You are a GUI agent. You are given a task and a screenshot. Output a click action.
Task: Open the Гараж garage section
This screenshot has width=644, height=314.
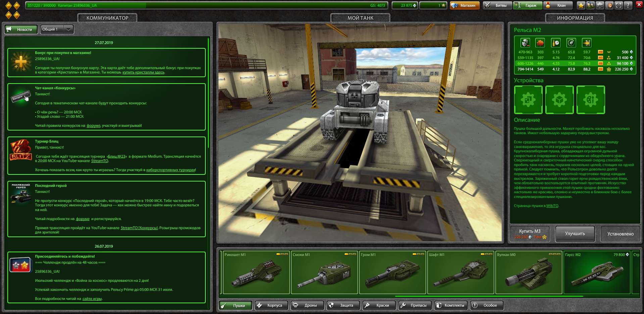[x=527, y=5]
